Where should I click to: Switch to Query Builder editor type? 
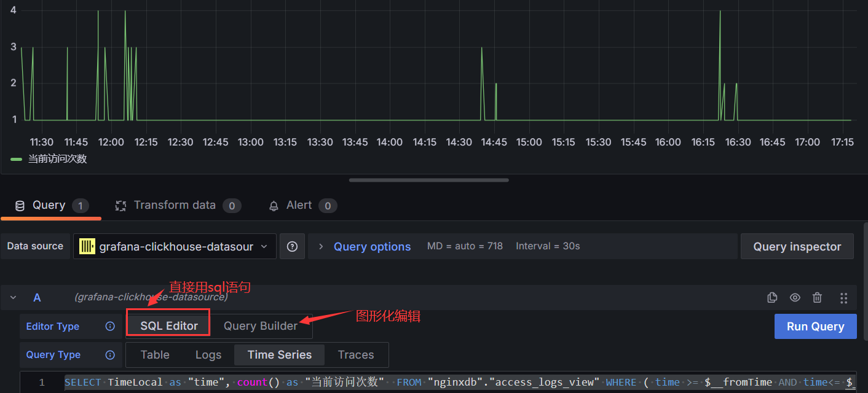(x=261, y=326)
